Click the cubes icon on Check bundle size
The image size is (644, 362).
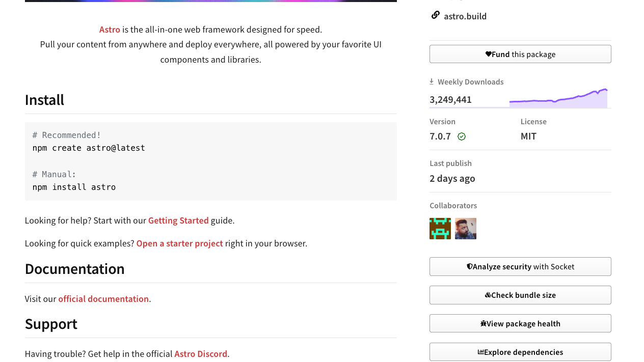tap(488, 295)
